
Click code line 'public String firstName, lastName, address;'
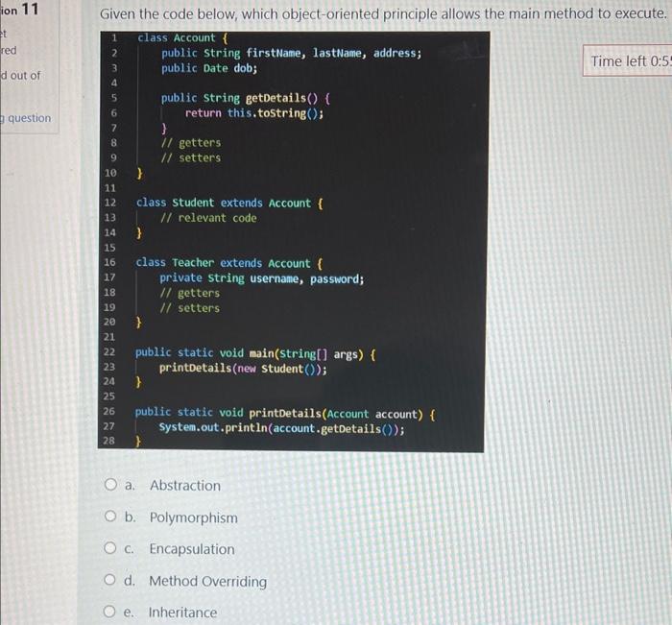(x=292, y=53)
